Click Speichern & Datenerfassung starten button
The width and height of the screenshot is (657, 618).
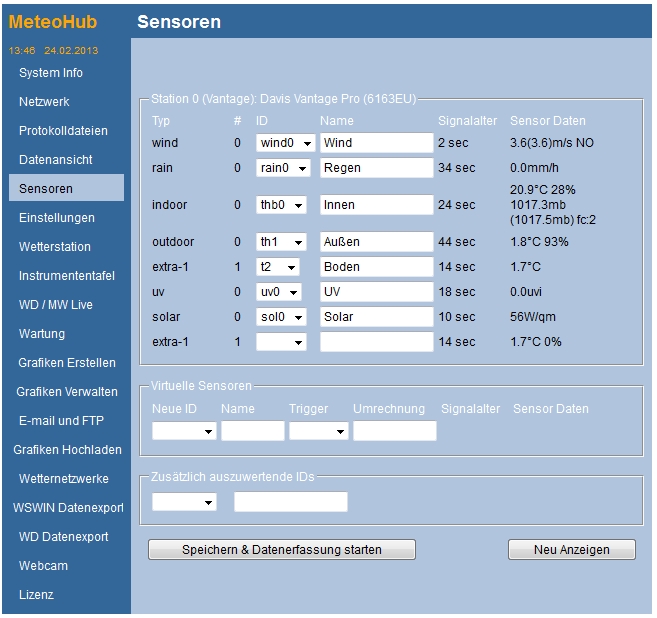pos(281,550)
